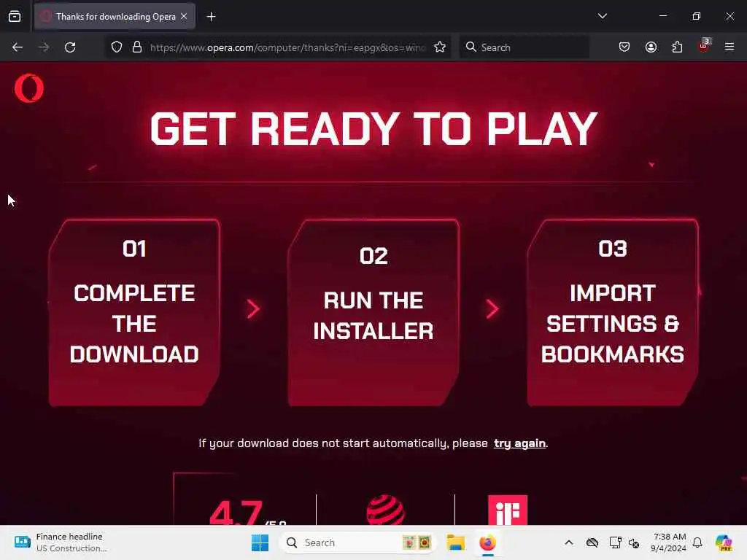Bookmark this page with star icon

coord(440,47)
